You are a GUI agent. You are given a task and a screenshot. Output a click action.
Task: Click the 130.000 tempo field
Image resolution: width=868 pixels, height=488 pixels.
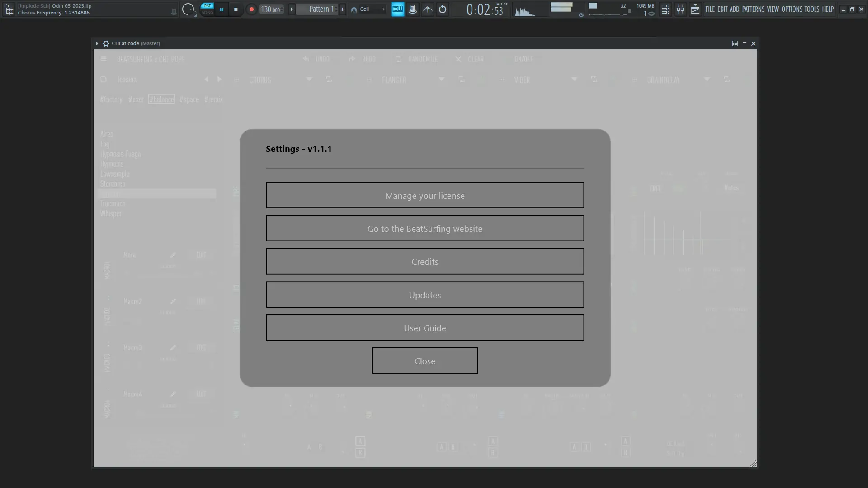pyautogui.click(x=270, y=9)
